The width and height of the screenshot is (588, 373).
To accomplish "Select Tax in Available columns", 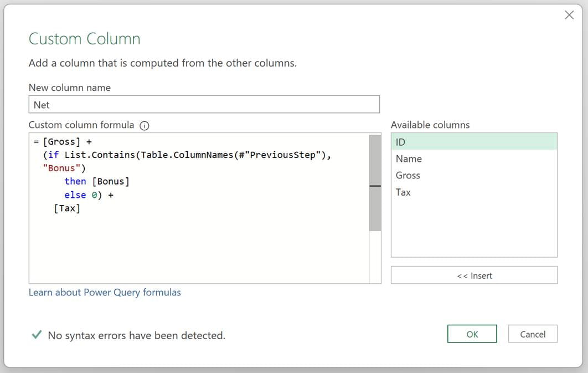I will coord(474,192).
